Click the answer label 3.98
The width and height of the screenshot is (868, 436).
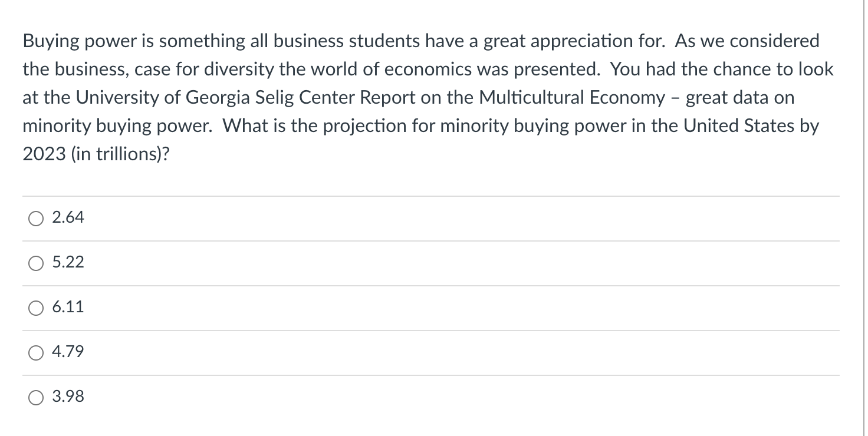(67, 397)
